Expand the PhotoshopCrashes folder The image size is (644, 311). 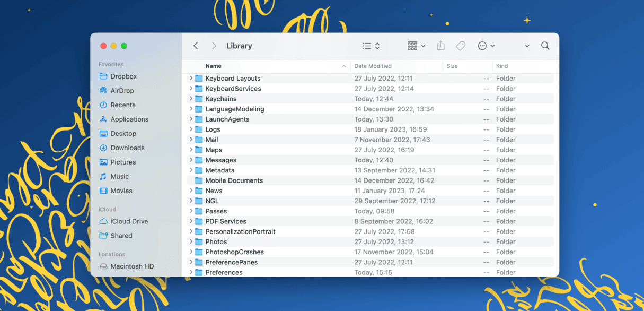click(x=191, y=252)
